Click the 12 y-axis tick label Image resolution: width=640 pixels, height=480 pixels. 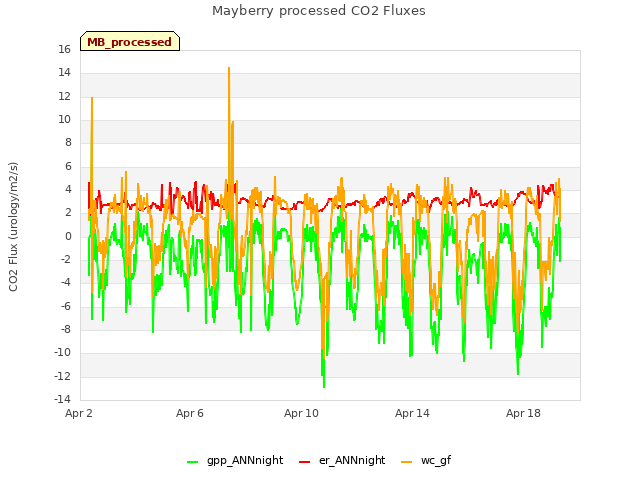point(64,96)
